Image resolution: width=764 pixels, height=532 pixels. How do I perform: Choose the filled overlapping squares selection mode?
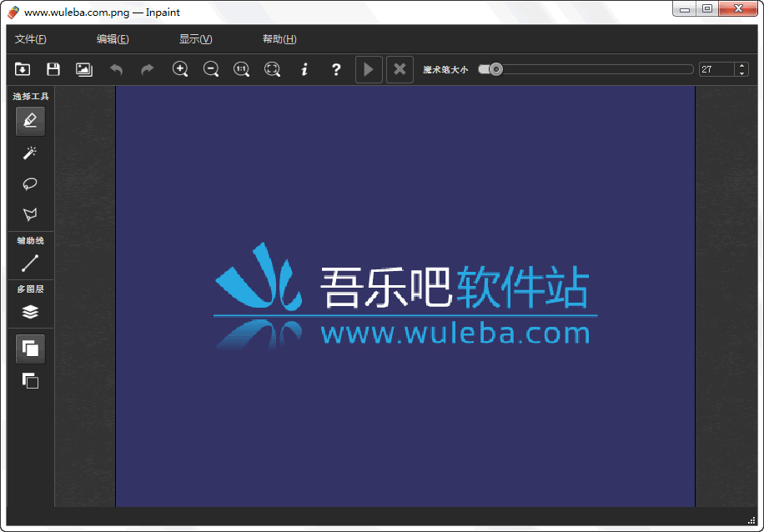(30, 349)
